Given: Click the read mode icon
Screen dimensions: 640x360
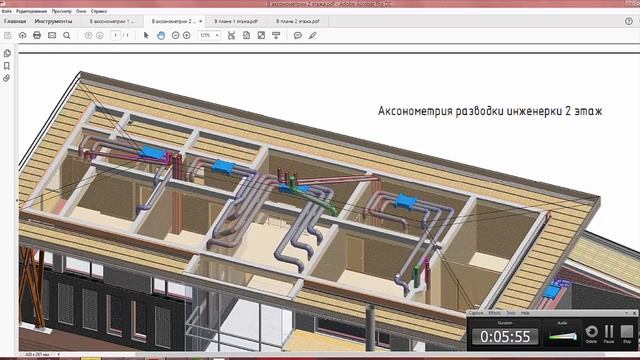Looking at the screenshot, I should (x=276, y=36).
